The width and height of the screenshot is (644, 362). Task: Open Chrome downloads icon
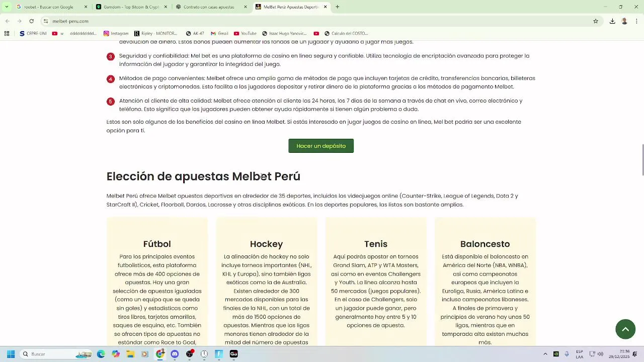coord(612,21)
